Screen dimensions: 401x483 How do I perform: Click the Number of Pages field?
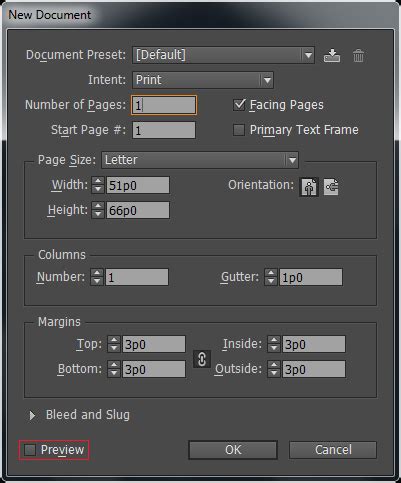164,105
